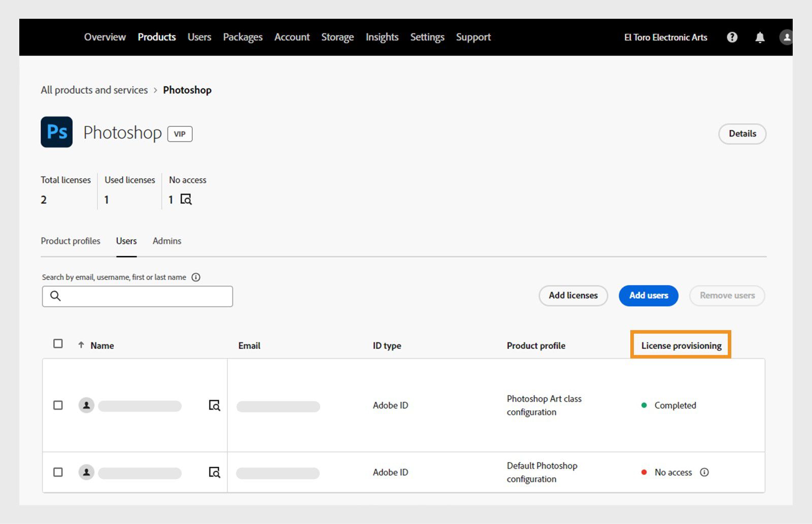Click the Email column header
The height and width of the screenshot is (524, 812).
(x=249, y=345)
